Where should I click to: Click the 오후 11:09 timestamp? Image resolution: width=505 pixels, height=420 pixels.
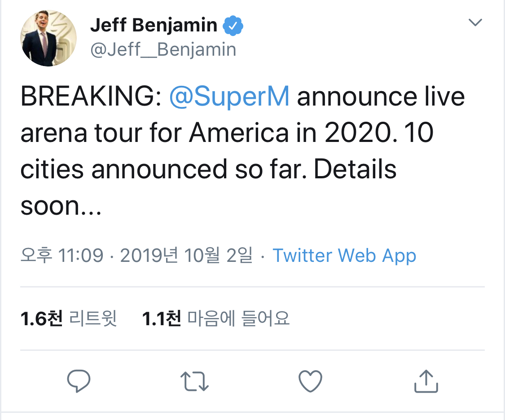[62, 256]
